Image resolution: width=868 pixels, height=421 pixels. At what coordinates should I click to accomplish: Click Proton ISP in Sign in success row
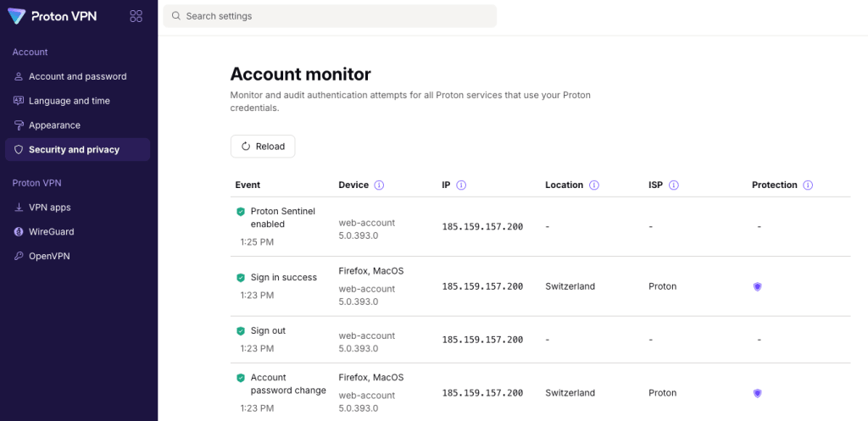coord(663,286)
